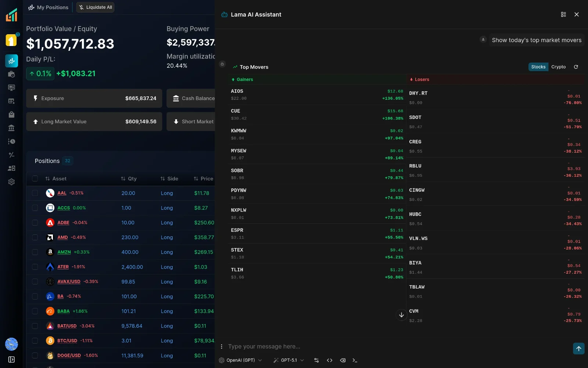Click the Exposure card
Image resolution: width=588 pixels, height=368 pixels.
[94, 98]
